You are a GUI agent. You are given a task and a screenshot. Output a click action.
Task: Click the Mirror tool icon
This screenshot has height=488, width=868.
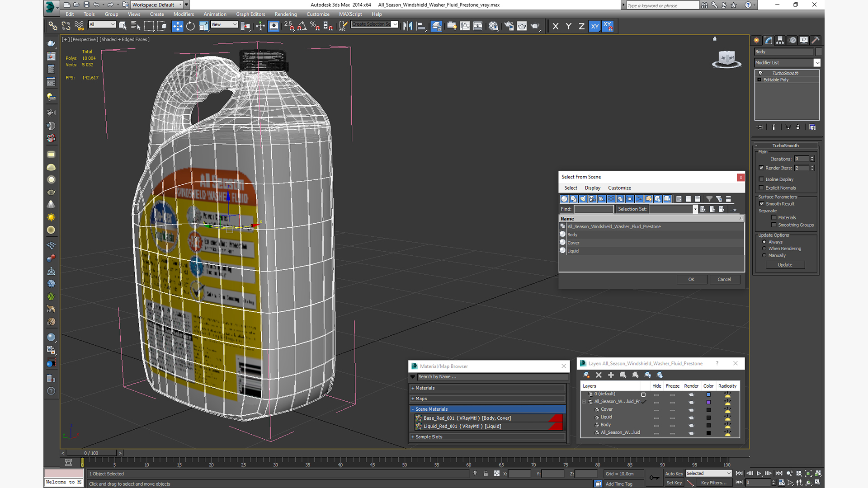click(408, 26)
